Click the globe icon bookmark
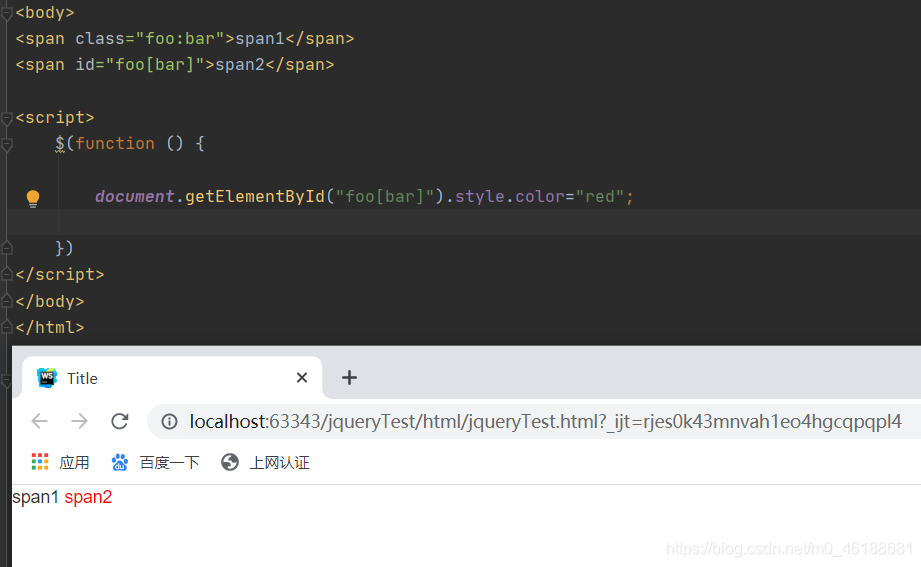The image size is (921, 567). click(230, 462)
